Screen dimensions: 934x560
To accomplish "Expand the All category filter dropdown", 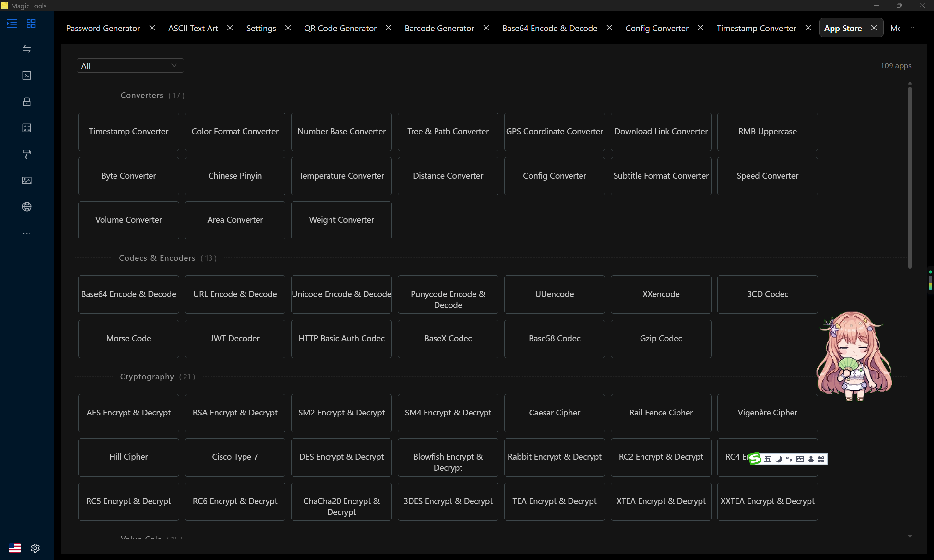I will tap(130, 66).
